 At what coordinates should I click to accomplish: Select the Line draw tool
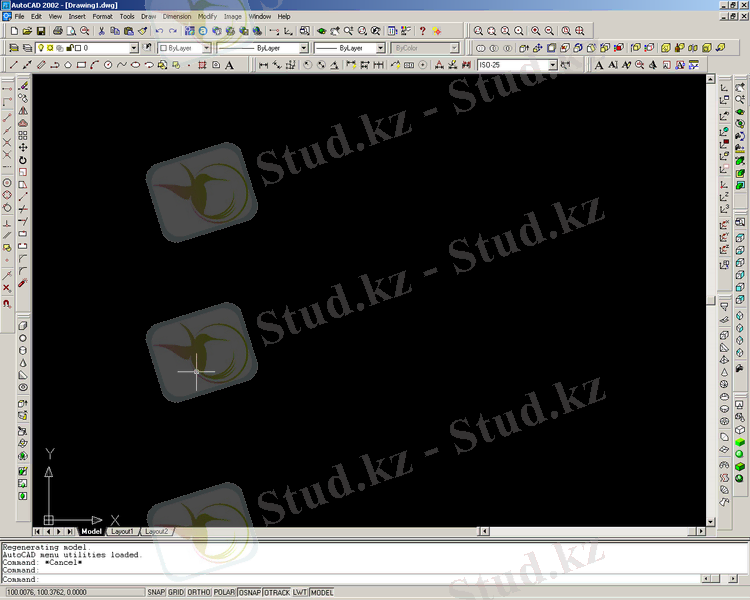pyautogui.click(x=14, y=65)
